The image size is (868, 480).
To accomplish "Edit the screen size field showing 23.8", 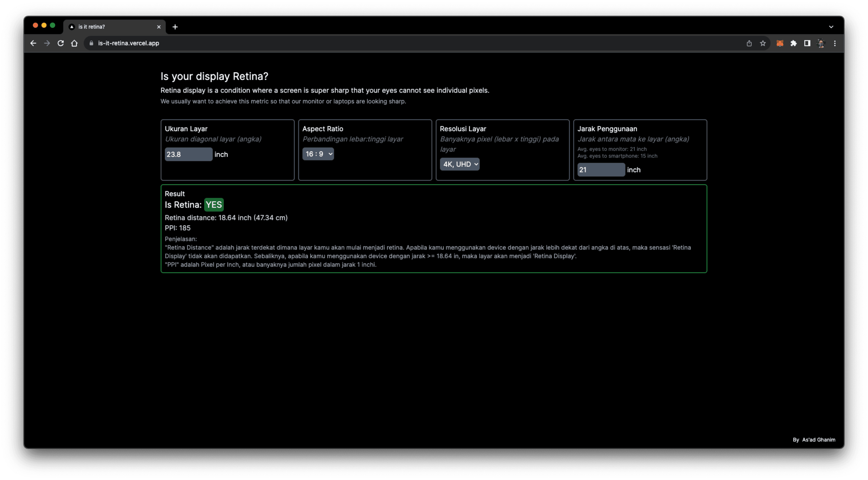I will [188, 154].
